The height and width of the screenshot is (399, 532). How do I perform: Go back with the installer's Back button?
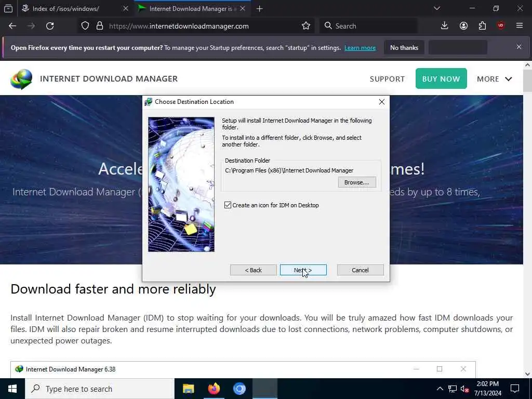253,270
